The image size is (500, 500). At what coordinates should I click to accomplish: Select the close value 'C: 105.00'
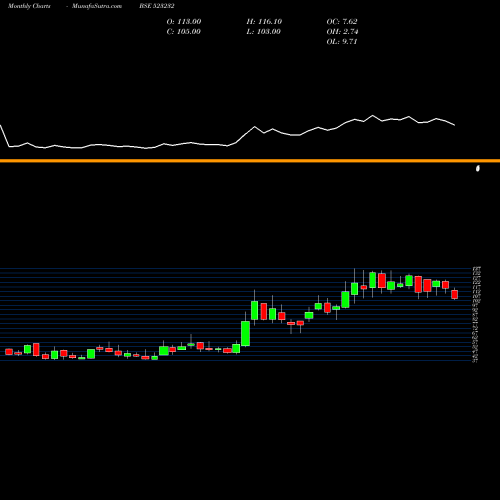tap(184, 32)
